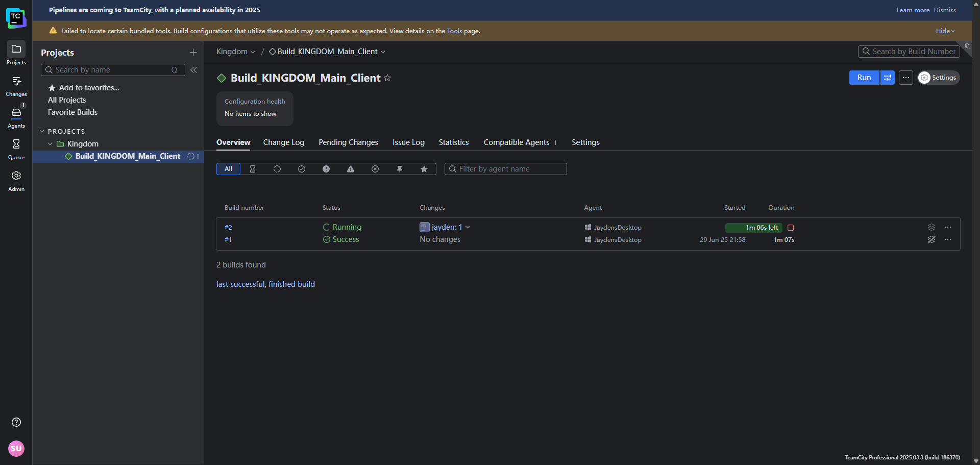Switch to the Change Log tab
Viewport: 980px width, 465px height.
tap(284, 142)
